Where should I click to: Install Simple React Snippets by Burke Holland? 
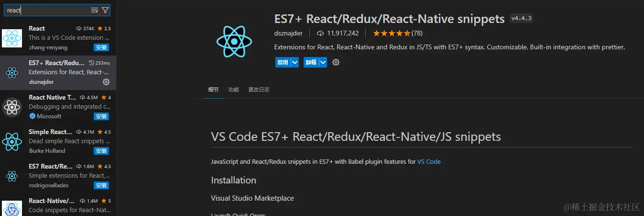[101, 151]
